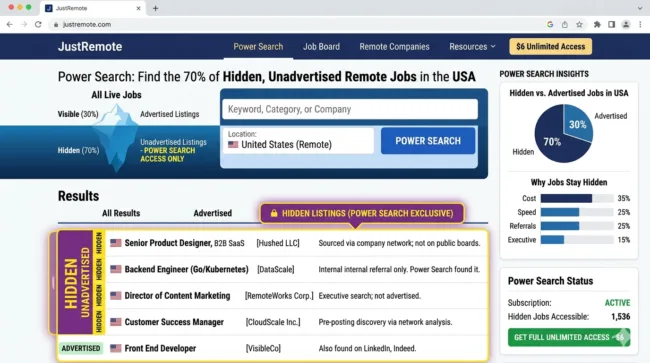The height and width of the screenshot is (363, 650).
Task: Focus the address bar URL justremote.com
Action: (x=87, y=24)
